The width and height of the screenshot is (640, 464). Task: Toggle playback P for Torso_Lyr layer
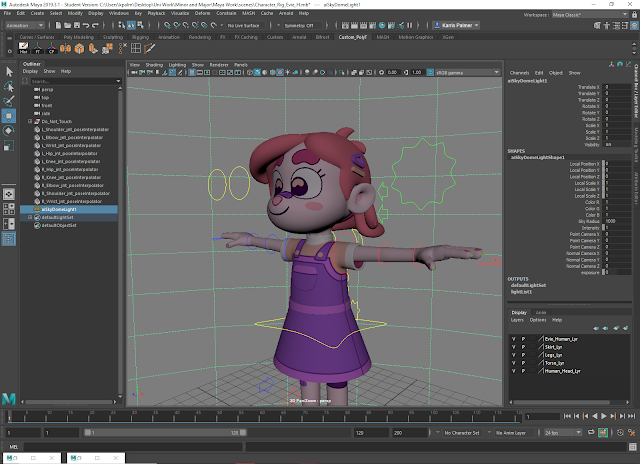coord(523,363)
